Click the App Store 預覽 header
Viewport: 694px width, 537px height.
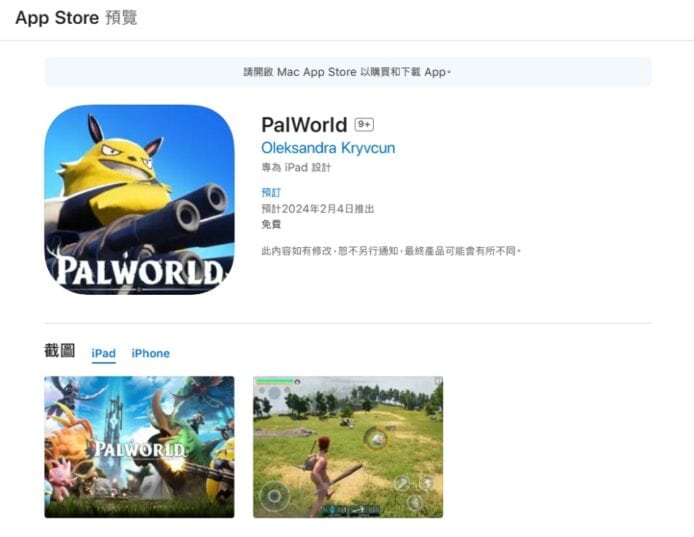[x=76, y=18]
